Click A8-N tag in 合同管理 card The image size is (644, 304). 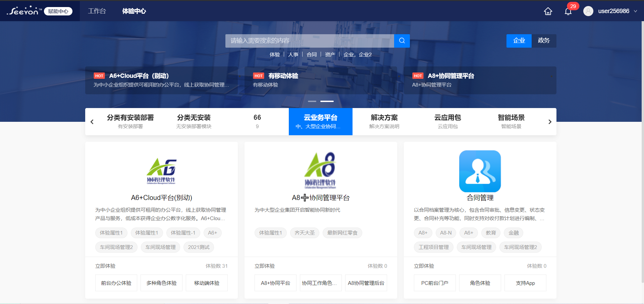[446, 233]
